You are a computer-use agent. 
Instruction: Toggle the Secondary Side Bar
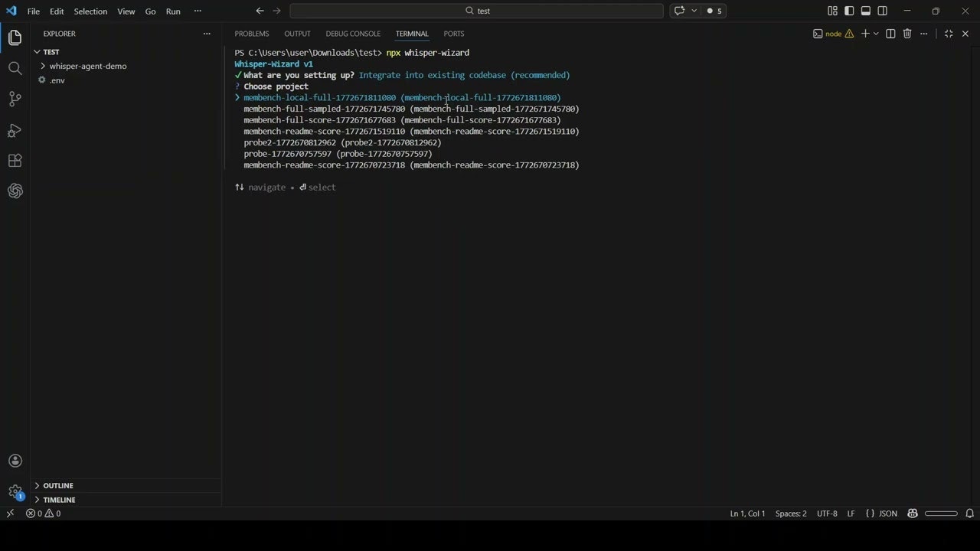pos(883,11)
